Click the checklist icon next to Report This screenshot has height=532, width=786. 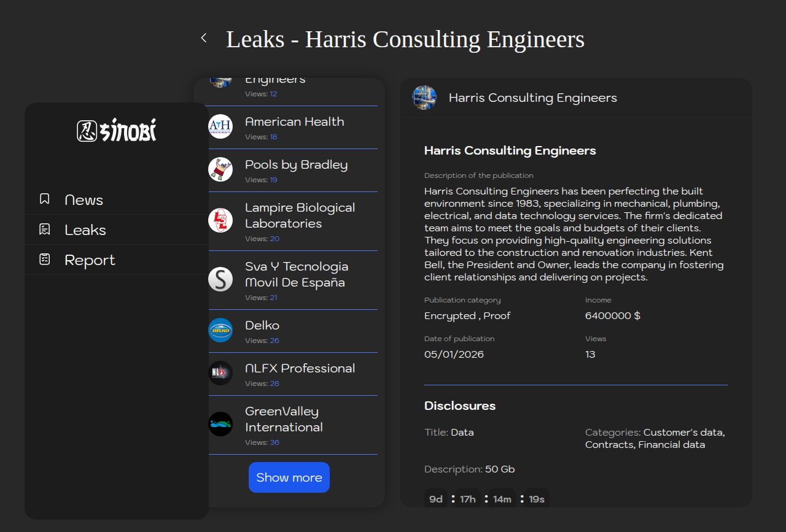point(44,260)
